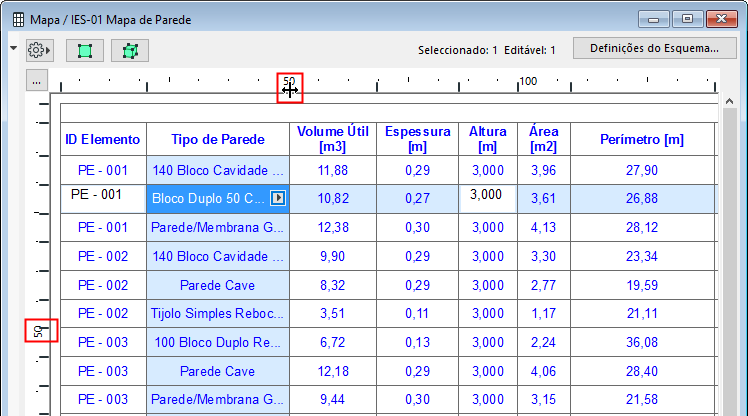The height and width of the screenshot is (416, 748).
Task: Click the Tijolo Simples Reboc... cell
Action: click(x=218, y=313)
